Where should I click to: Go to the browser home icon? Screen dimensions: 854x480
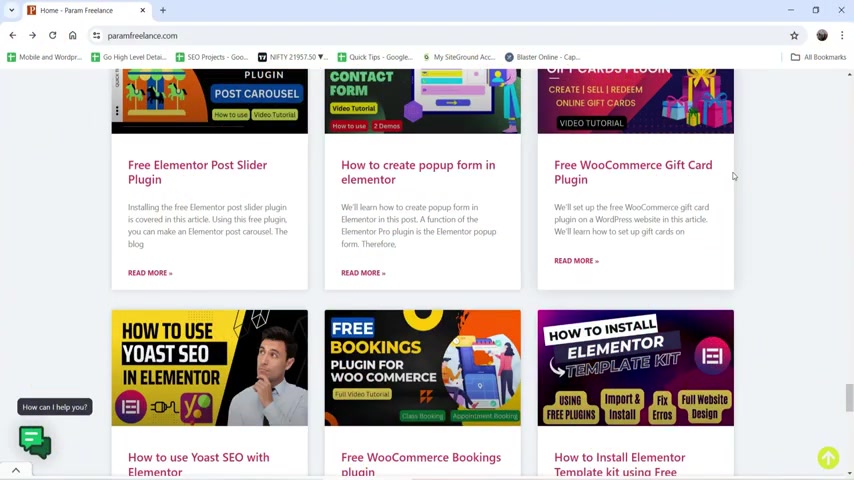tap(72, 35)
